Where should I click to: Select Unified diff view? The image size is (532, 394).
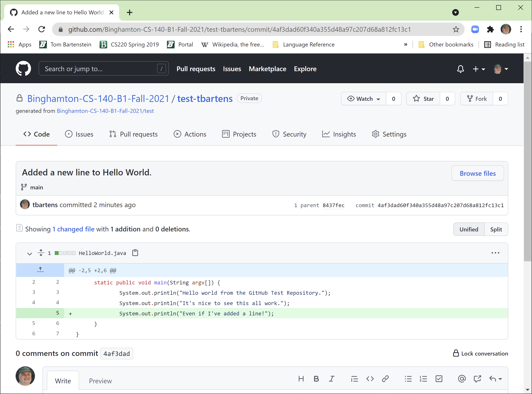469,230
